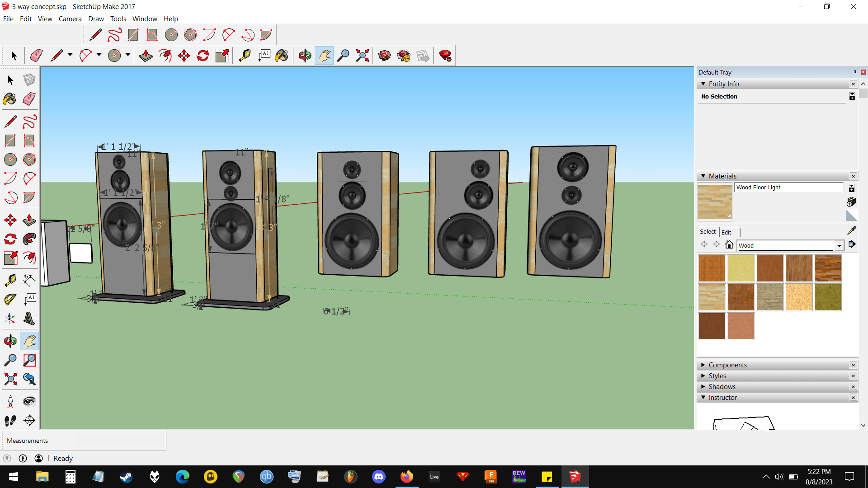Open the Draw menu

click(x=96, y=19)
